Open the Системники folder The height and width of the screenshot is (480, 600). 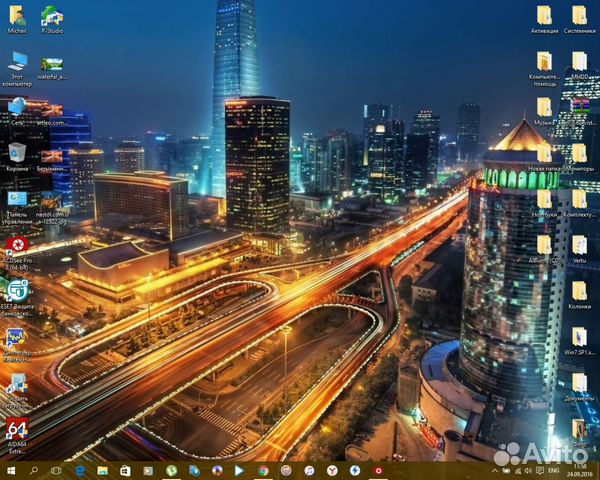point(579,20)
